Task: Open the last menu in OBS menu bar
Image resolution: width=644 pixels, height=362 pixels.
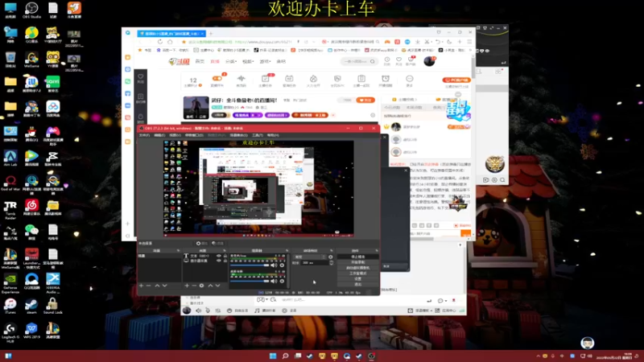Action: pyautogui.click(x=273, y=135)
